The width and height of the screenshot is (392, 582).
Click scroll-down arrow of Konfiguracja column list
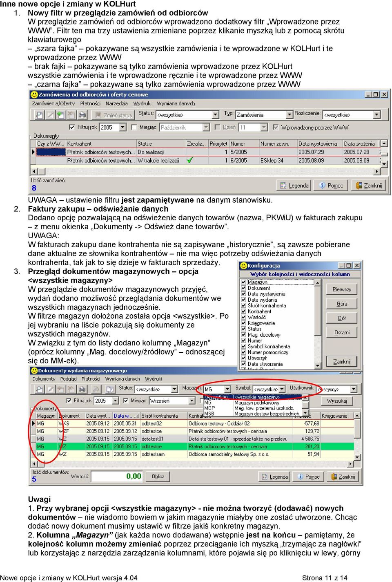318,366
